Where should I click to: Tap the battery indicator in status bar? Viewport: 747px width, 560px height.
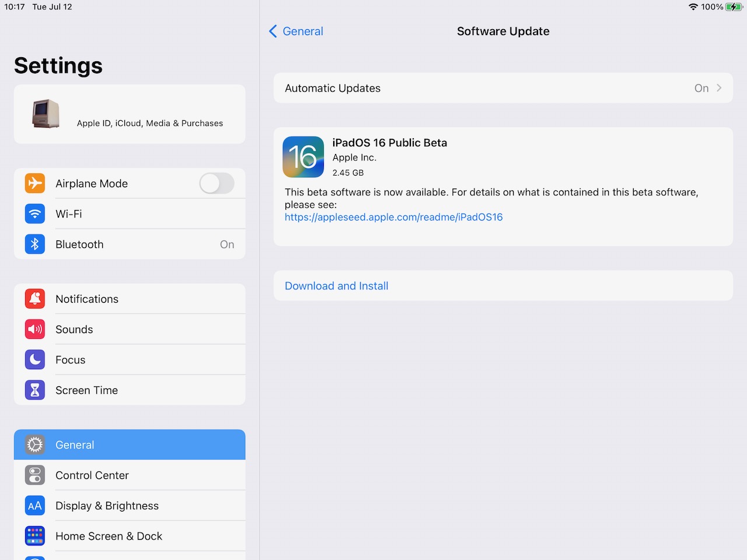(734, 7)
